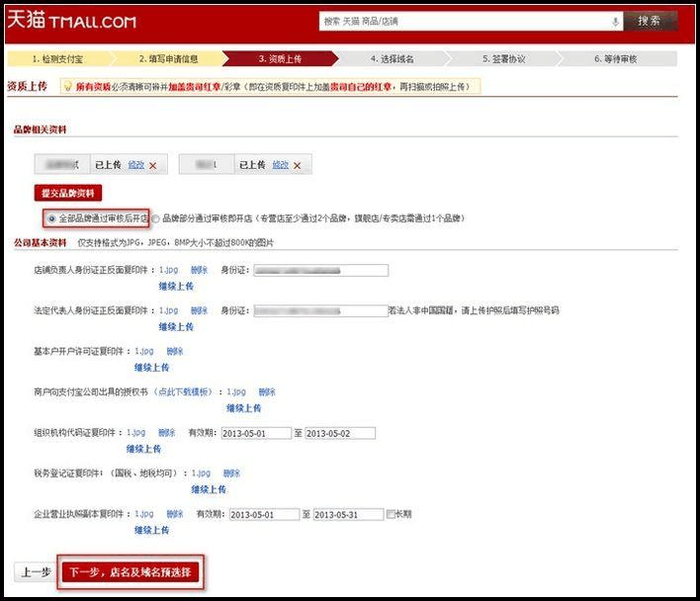Select 品牌部分通过审核即开店 radio option
Image resolution: width=700 pixels, height=601 pixels.
click(x=155, y=217)
